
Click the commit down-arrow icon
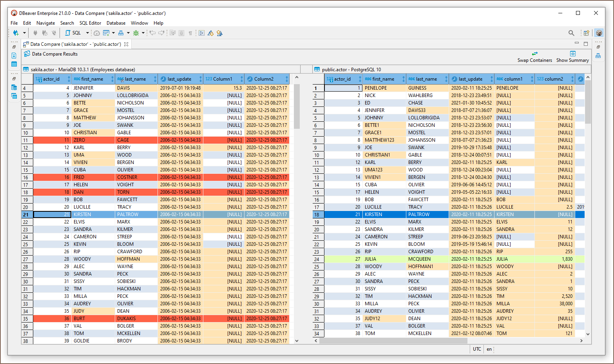(x=210, y=33)
